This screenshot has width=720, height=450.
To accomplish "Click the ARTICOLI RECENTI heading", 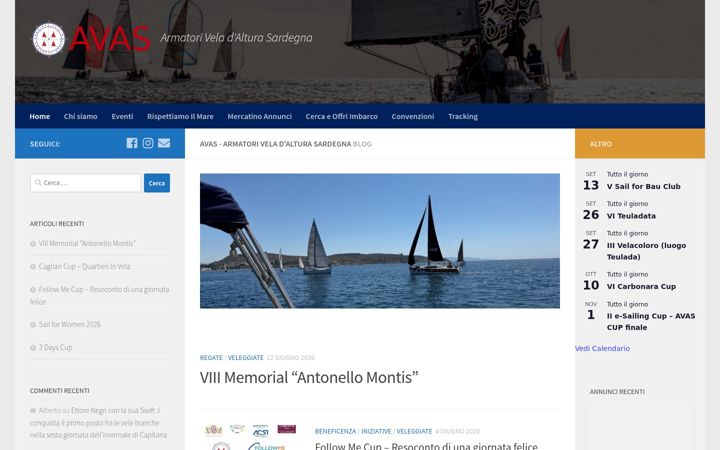I will [x=57, y=224].
